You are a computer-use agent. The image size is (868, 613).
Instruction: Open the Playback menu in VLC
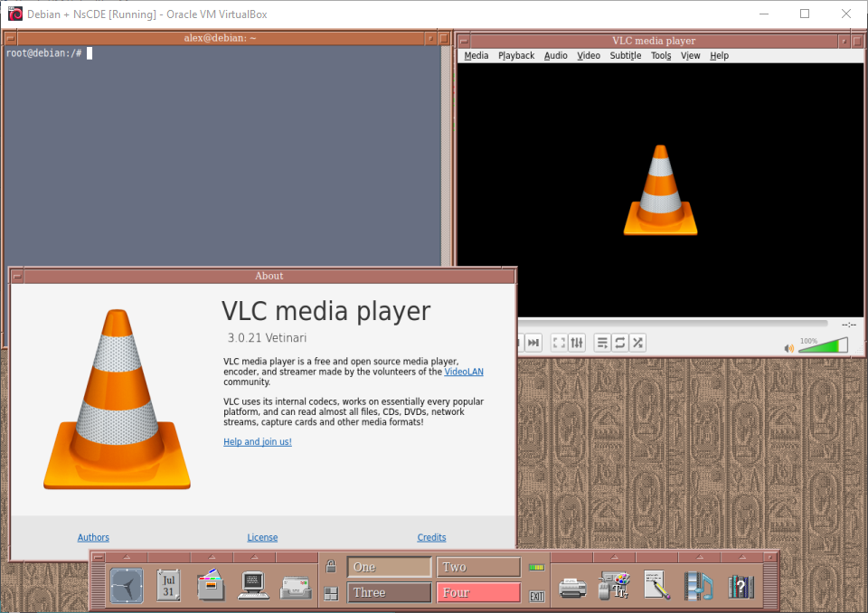516,56
